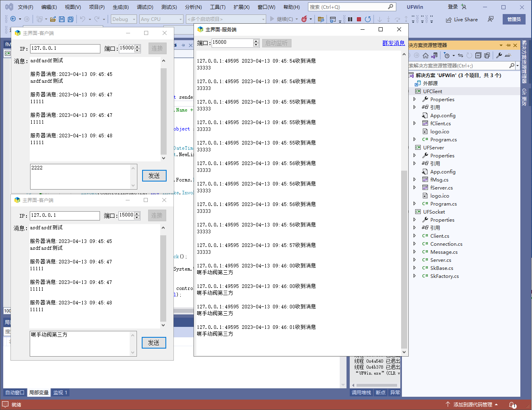Expand fClient.cs in Solution Explorer
532x410 pixels.
coord(415,123)
